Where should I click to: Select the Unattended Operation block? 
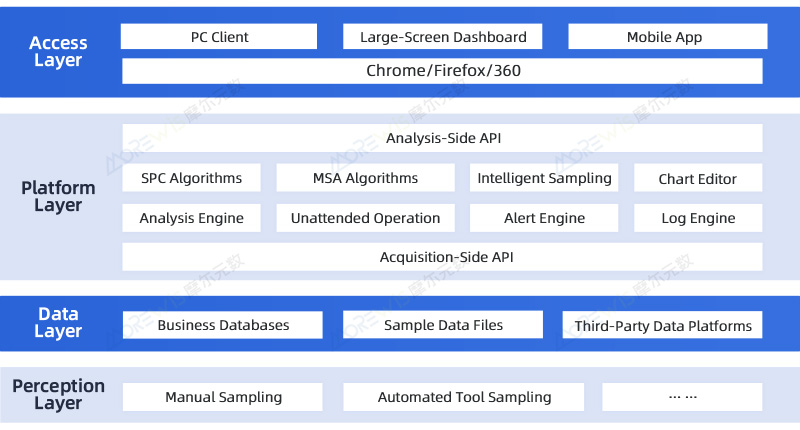click(365, 218)
